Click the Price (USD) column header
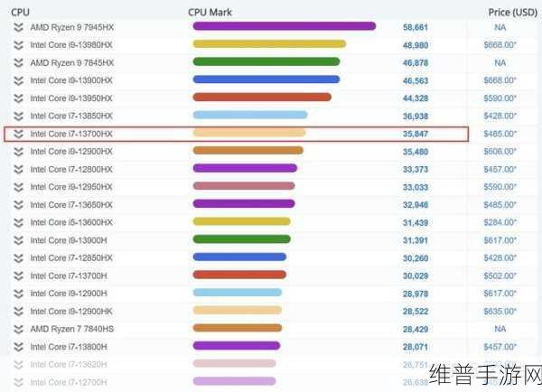 [x=512, y=12]
